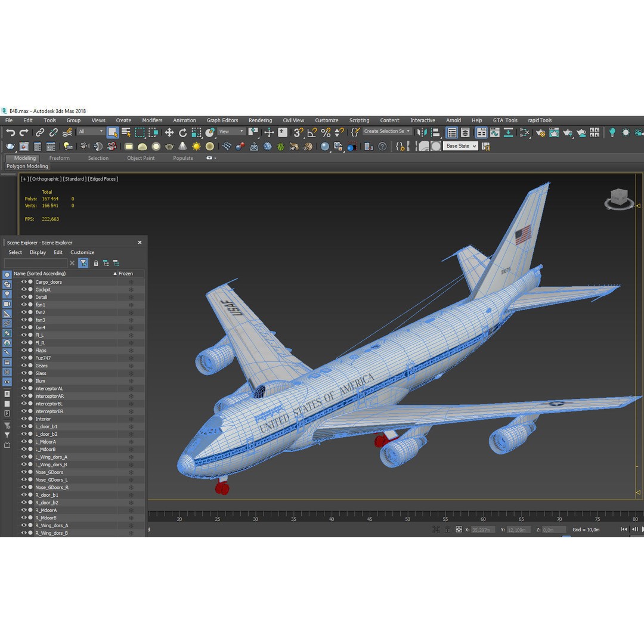This screenshot has width=644, height=644.
Task: Toggle the Percent Snap button
Action: point(326,132)
